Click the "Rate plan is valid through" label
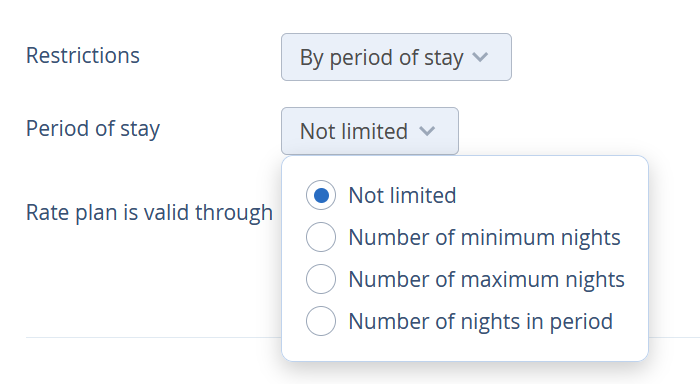 pos(149,213)
